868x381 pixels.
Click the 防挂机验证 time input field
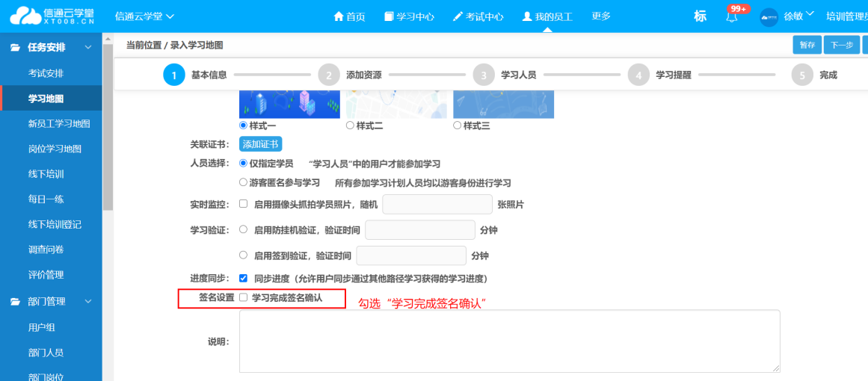[x=420, y=229]
